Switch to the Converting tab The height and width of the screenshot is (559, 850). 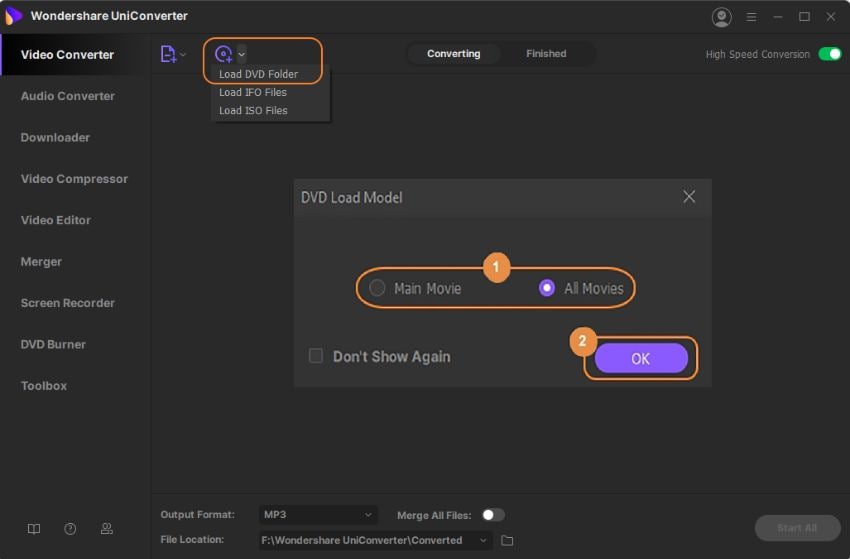coord(453,54)
